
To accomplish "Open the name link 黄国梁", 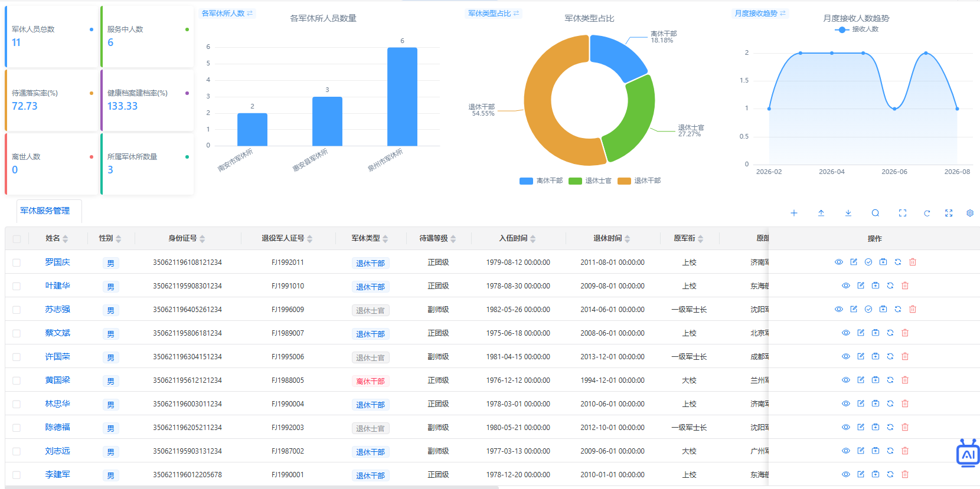I will 58,380.
